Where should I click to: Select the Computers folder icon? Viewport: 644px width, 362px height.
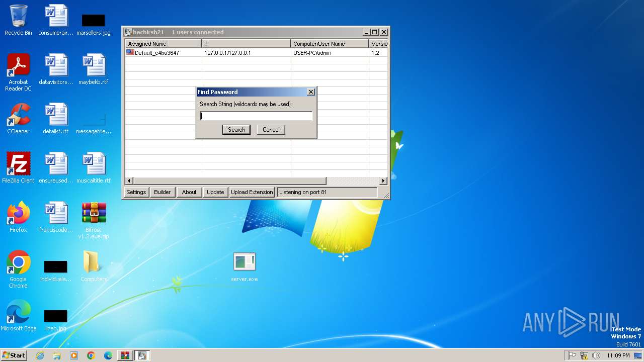(x=94, y=266)
